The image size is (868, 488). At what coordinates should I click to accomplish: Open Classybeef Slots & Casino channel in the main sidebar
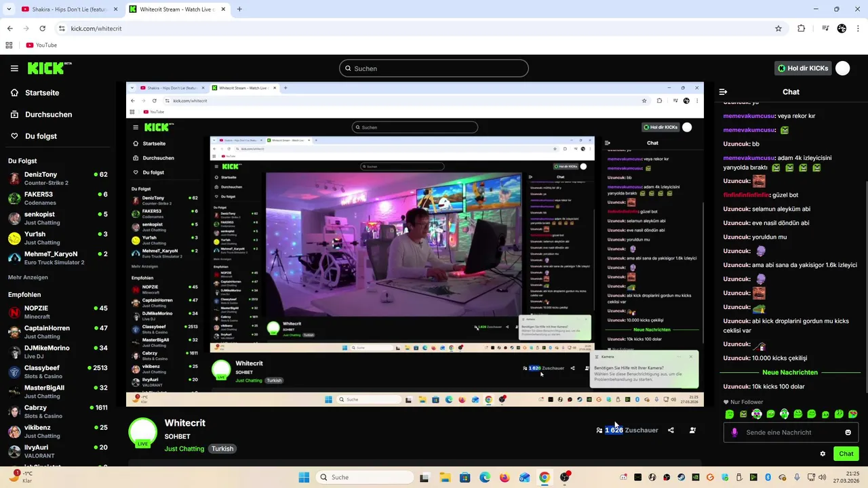tap(58, 372)
